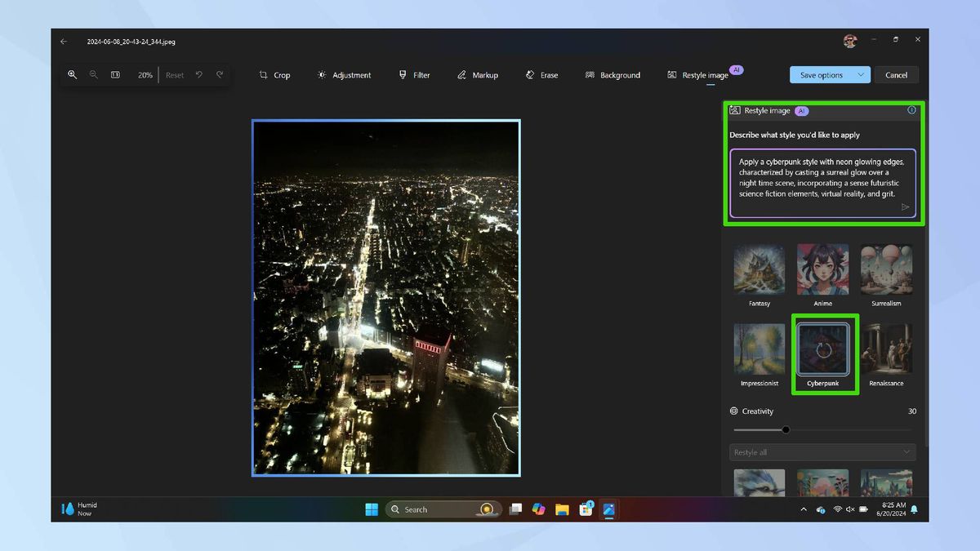Click the info icon in Restyle panel

click(x=911, y=110)
